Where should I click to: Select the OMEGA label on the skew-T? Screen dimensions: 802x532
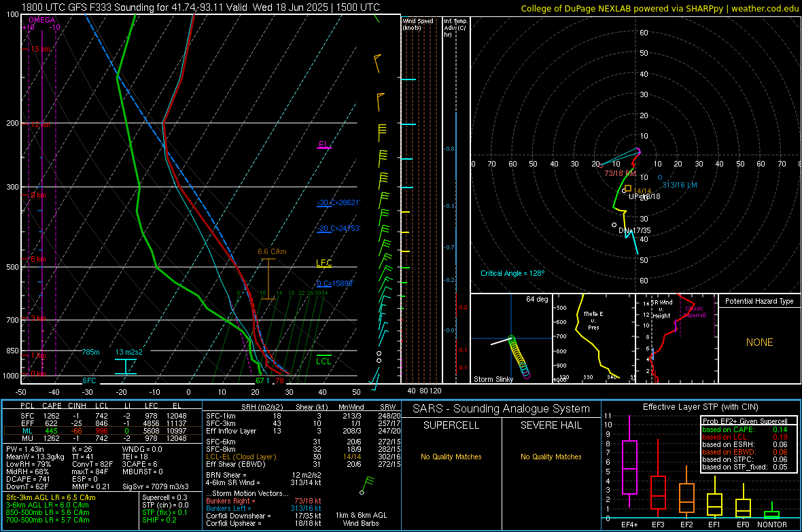(42, 20)
